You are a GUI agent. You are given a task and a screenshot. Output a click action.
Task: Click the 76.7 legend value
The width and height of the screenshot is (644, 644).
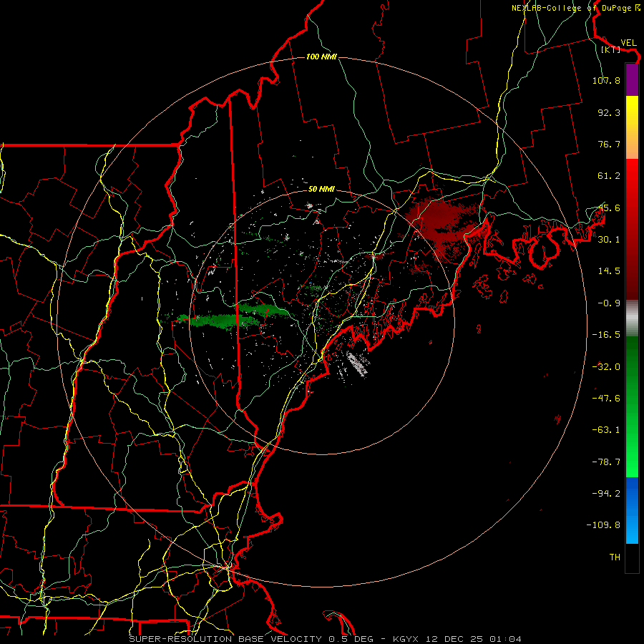tap(609, 144)
